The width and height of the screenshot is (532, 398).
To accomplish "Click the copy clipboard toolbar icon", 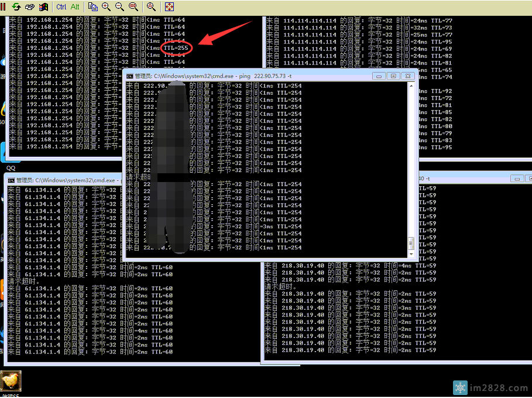I will (x=93, y=7).
